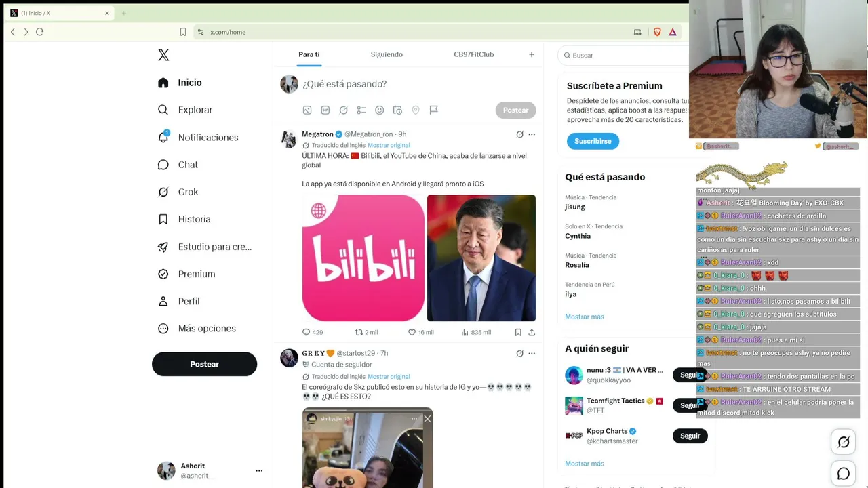Image resolution: width=868 pixels, height=488 pixels.
Task: Click the grey Postear button under compose box
Action: [x=515, y=110]
